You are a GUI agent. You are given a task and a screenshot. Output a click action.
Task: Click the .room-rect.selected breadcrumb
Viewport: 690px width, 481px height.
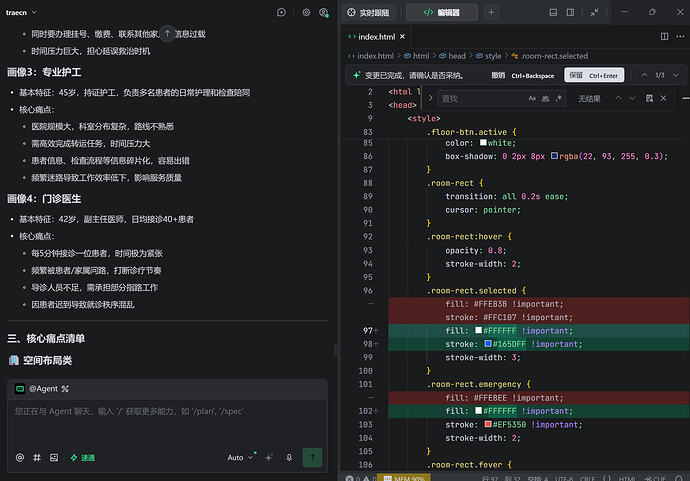point(550,56)
